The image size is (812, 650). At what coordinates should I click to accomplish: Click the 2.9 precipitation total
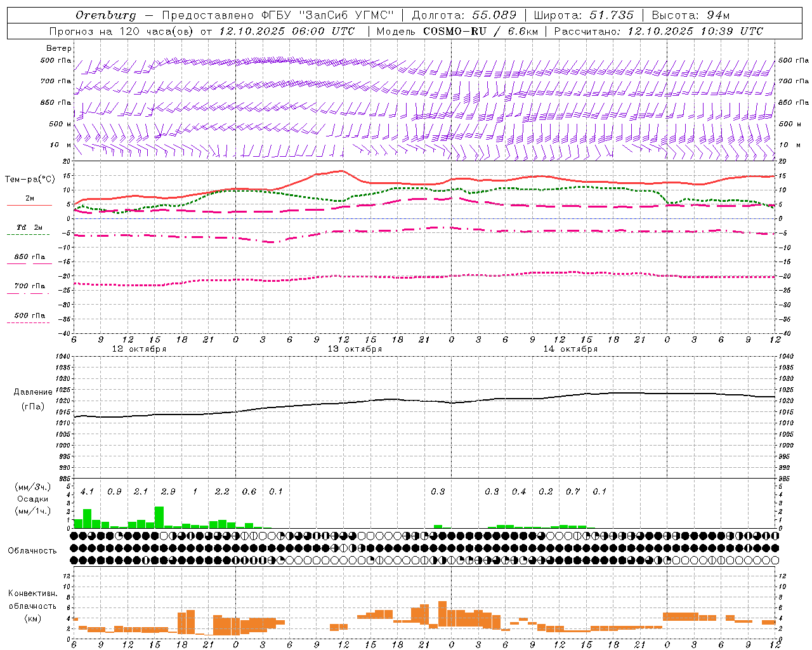168,491
